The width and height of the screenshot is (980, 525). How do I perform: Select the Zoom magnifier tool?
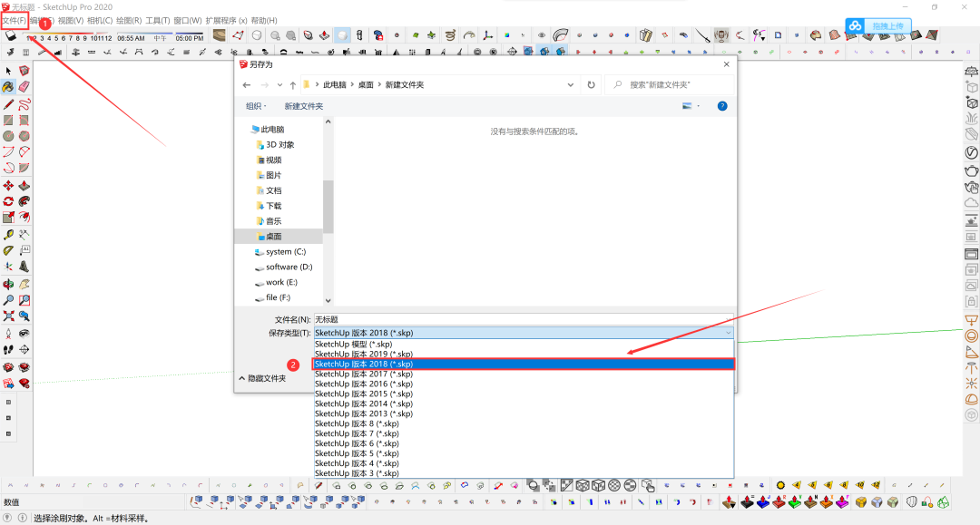8,300
